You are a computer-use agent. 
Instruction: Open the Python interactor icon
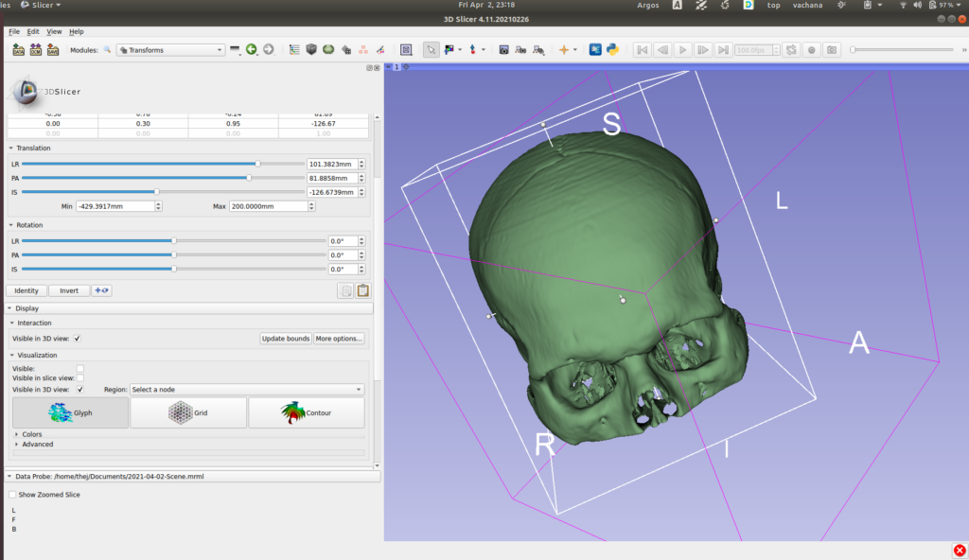pyautogui.click(x=612, y=49)
